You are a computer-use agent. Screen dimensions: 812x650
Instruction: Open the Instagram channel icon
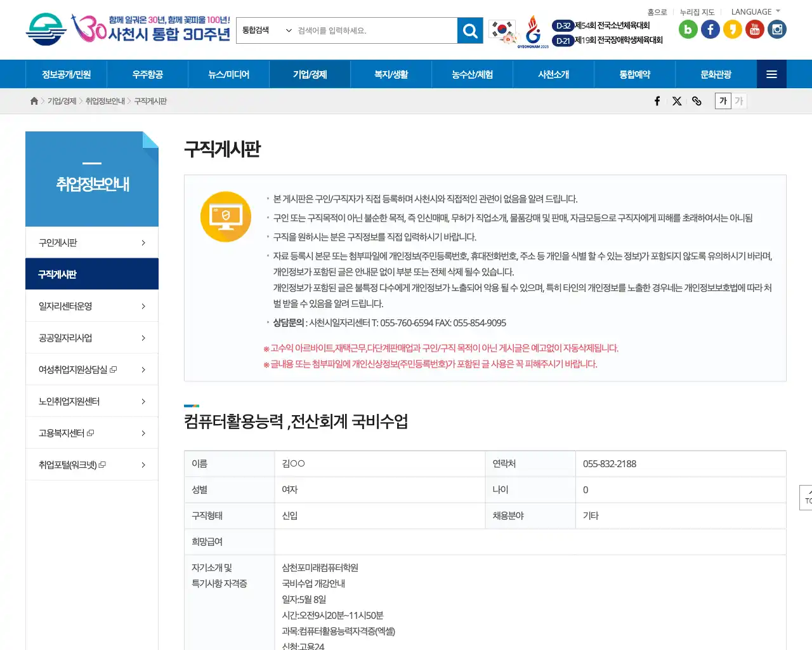coord(776,29)
